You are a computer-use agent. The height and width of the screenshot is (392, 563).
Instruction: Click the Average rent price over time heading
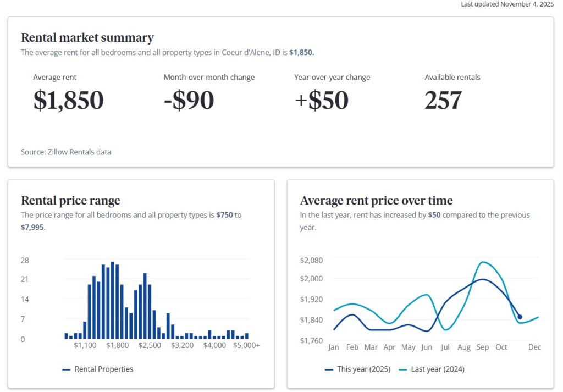point(376,201)
